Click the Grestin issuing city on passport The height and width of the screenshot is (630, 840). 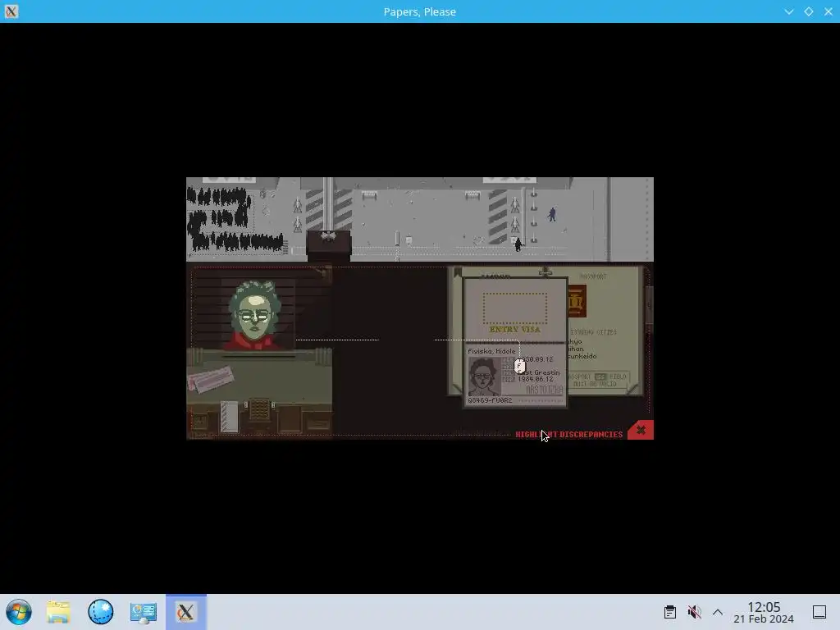pyautogui.click(x=540, y=372)
